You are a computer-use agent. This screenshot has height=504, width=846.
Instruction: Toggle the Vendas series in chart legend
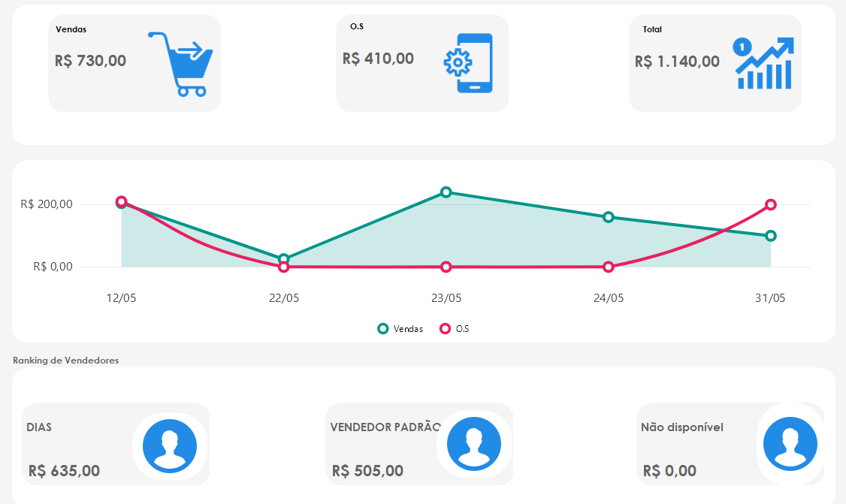(400, 329)
